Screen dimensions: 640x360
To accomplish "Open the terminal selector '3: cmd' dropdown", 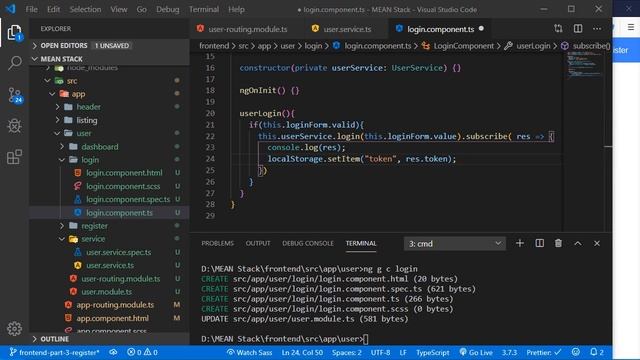I will 455,244.
